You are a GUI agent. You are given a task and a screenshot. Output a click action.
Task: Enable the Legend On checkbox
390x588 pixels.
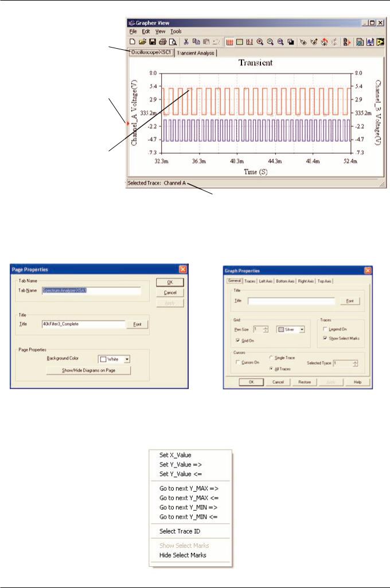325,329
